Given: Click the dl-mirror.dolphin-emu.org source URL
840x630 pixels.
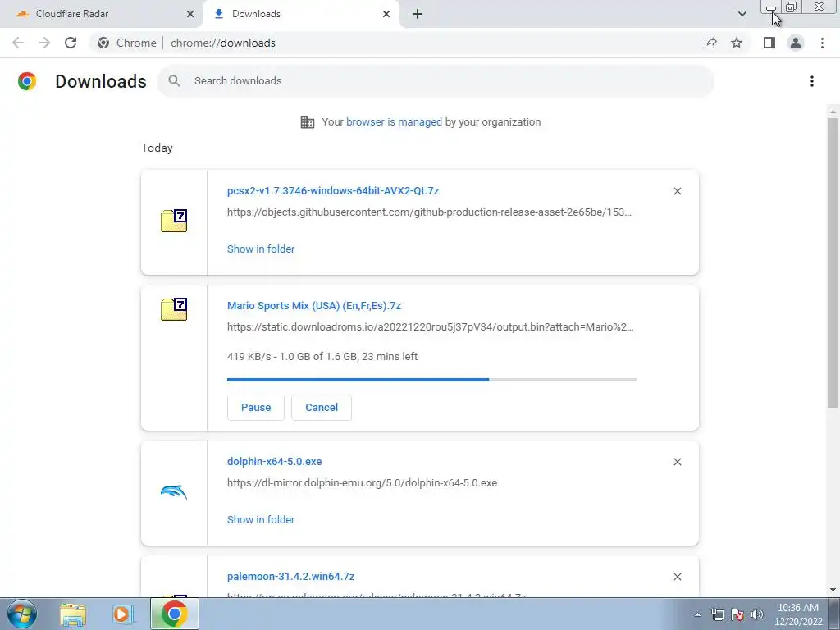Looking at the screenshot, I should (x=362, y=483).
